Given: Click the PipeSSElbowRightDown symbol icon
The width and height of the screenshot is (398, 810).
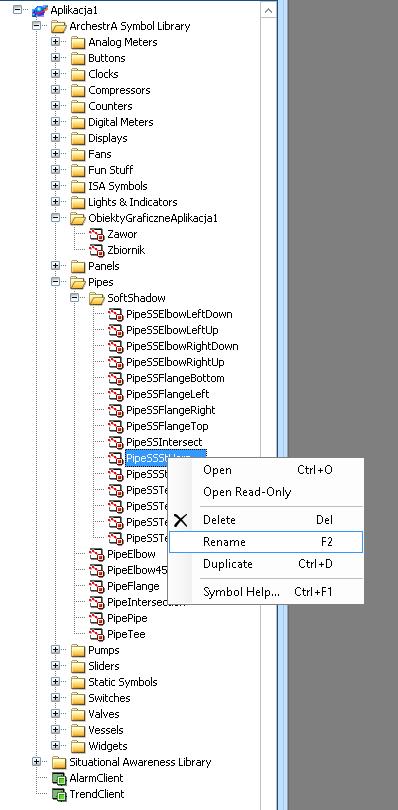Looking at the screenshot, I should pyautogui.click(x=116, y=346).
